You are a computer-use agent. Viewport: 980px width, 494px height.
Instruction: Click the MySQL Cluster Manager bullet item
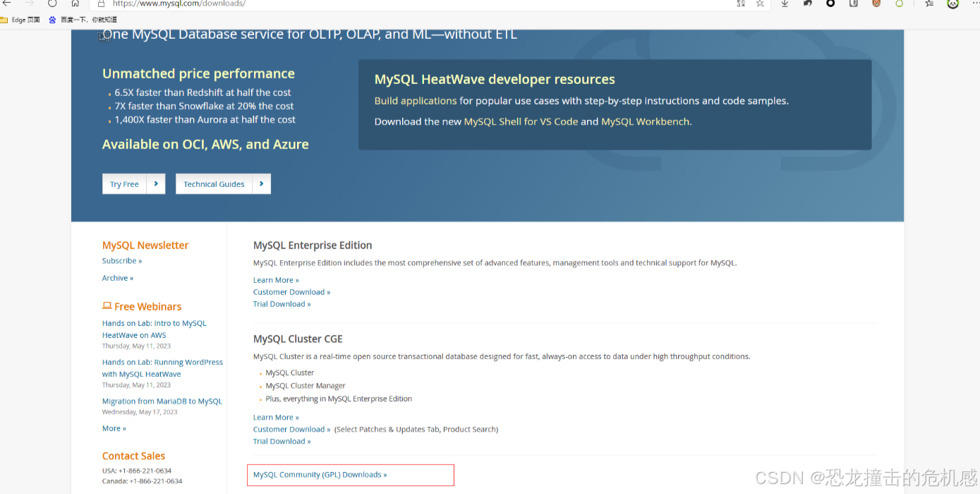click(306, 386)
